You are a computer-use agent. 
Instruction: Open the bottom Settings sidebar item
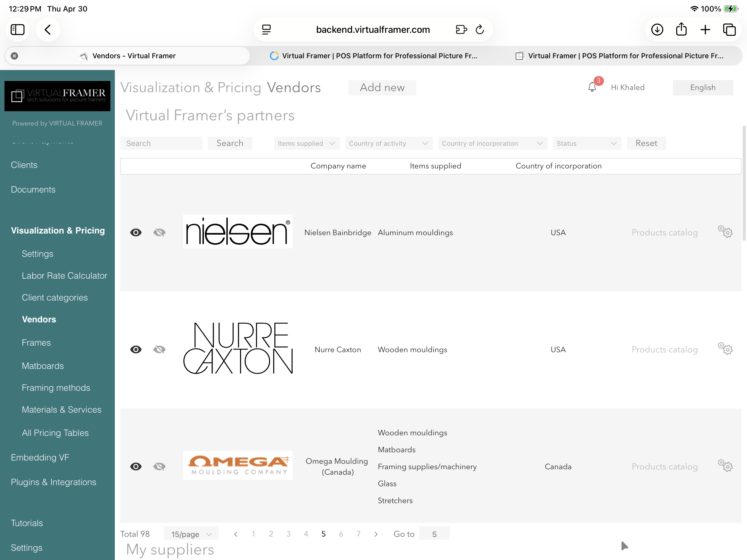pyautogui.click(x=27, y=547)
